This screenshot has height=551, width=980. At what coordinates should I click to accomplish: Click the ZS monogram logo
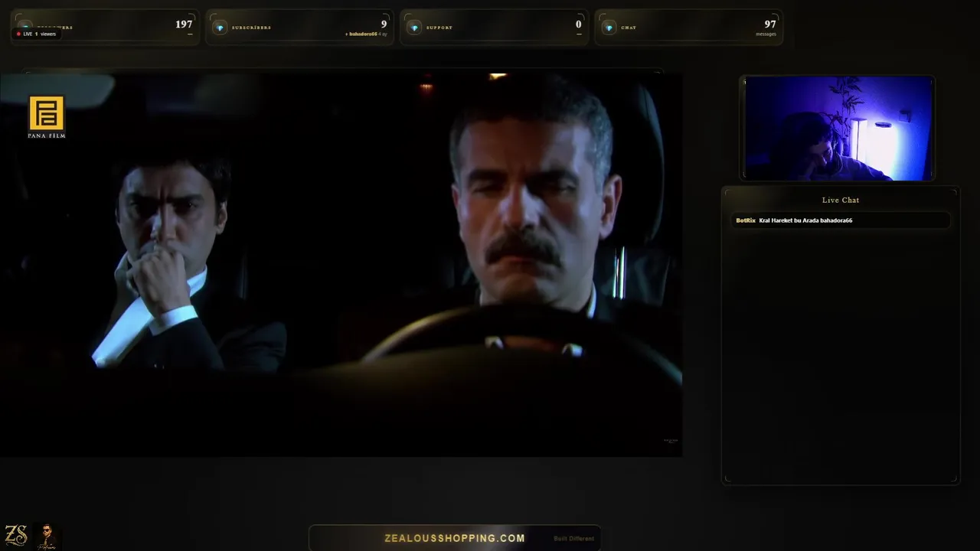tap(16, 535)
